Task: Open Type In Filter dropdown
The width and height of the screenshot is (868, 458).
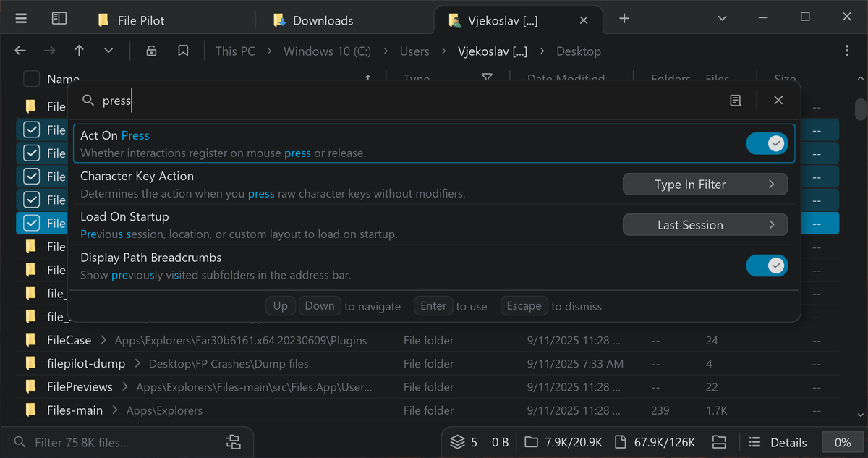Action: click(705, 185)
